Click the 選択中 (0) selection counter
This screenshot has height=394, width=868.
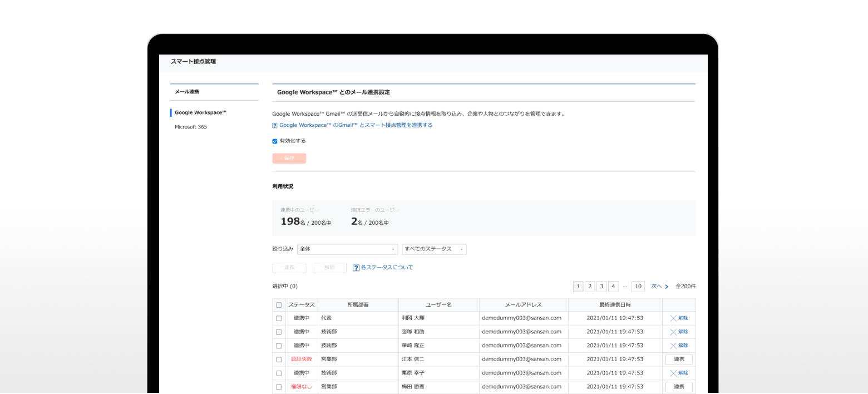coord(285,287)
